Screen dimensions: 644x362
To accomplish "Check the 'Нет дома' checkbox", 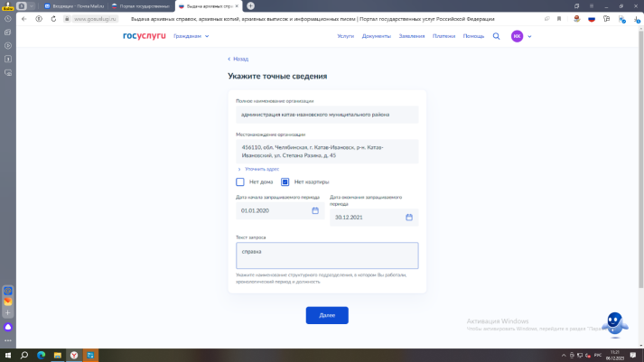I will point(240,181).
